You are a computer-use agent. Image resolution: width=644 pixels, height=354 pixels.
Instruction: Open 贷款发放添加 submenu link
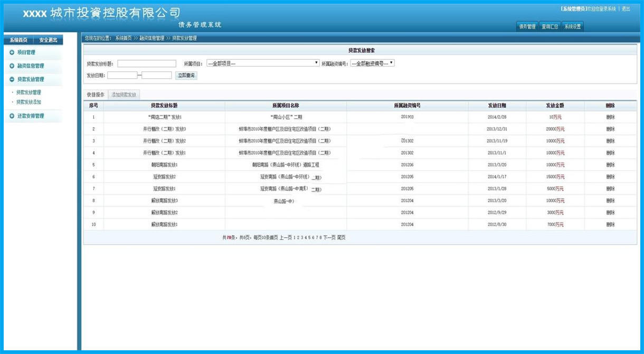point(29,102)
